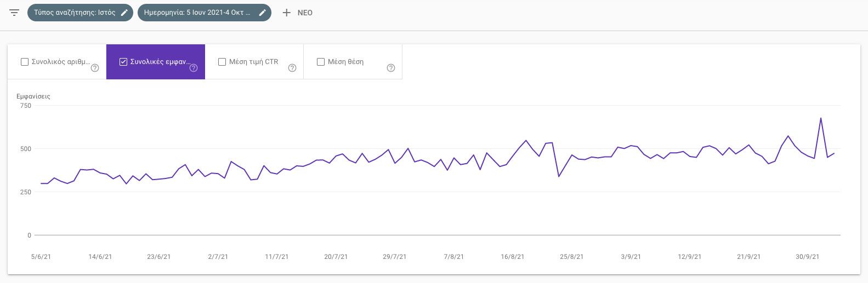Image resolution: width=868 pixels, height=283 pixels.
Task: Open the Τύπος αναζήτησης: Ιστός filter chip
Action: pos(75,13)
